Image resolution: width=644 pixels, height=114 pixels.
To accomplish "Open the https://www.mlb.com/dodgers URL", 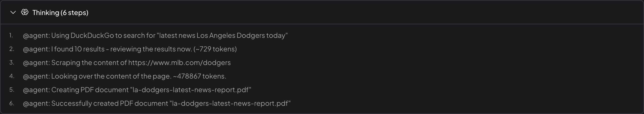I will [x=179, y=63].
